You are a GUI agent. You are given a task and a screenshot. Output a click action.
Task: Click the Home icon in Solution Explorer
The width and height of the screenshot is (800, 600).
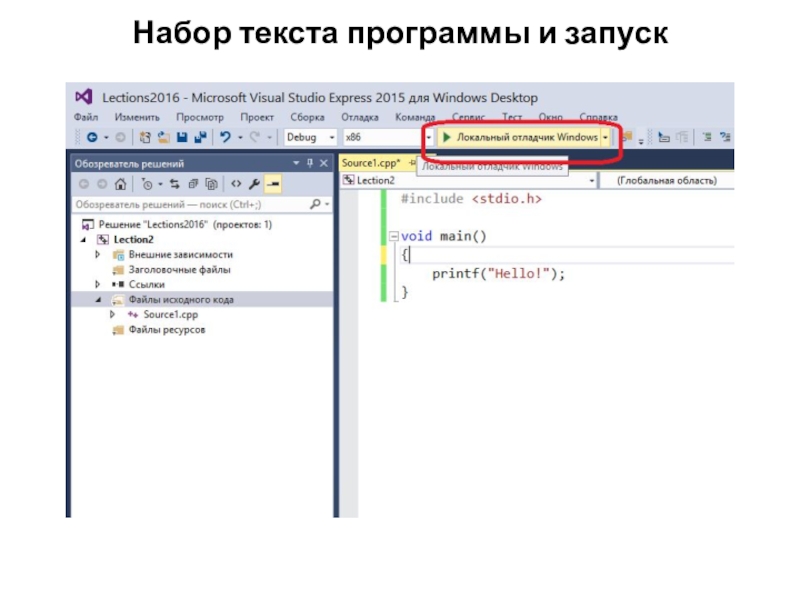pyautogui.click(x=120, y=184)
